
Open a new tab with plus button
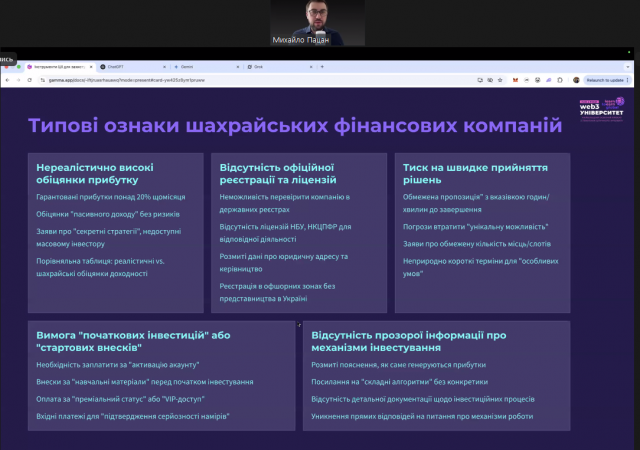tap(322, 67)
